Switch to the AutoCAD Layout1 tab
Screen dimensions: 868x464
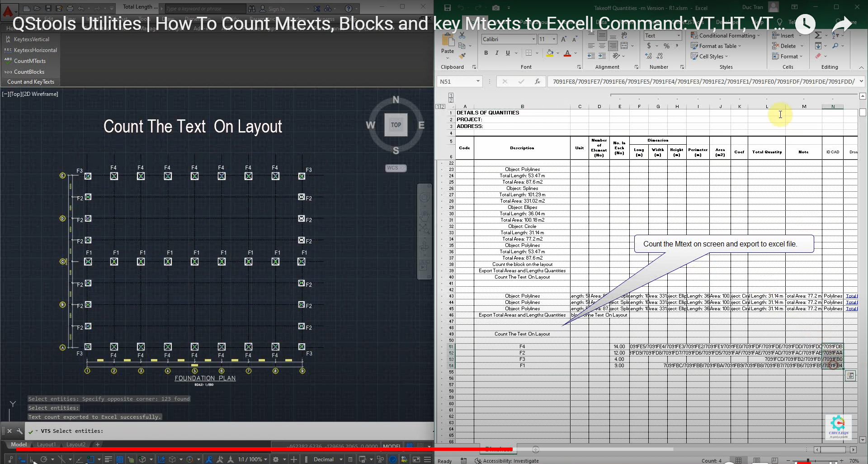point(46,445)
